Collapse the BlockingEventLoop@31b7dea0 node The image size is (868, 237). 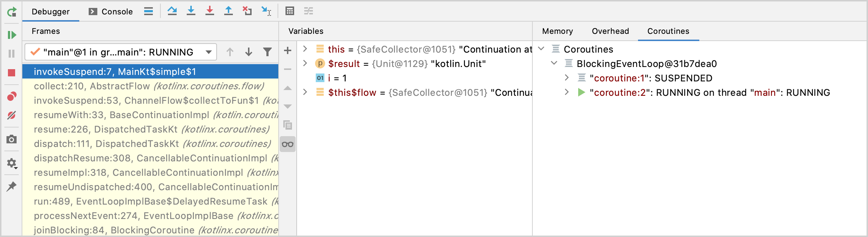554,63
